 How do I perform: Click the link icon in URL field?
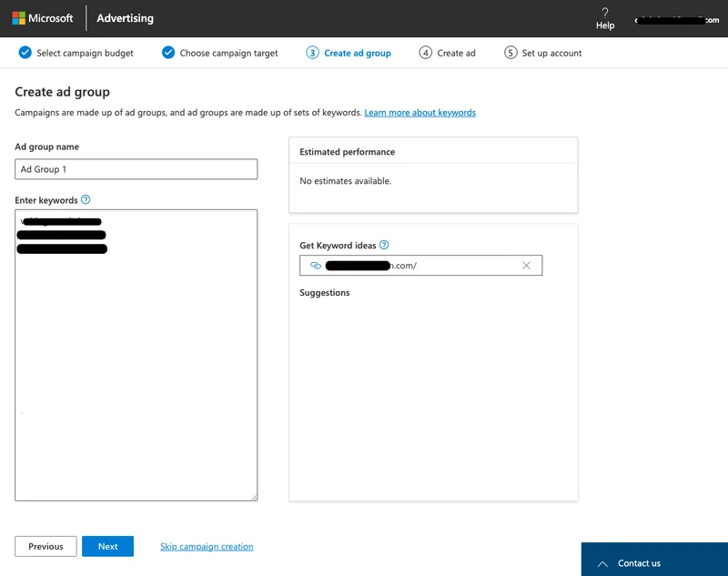tap(316, 266)
